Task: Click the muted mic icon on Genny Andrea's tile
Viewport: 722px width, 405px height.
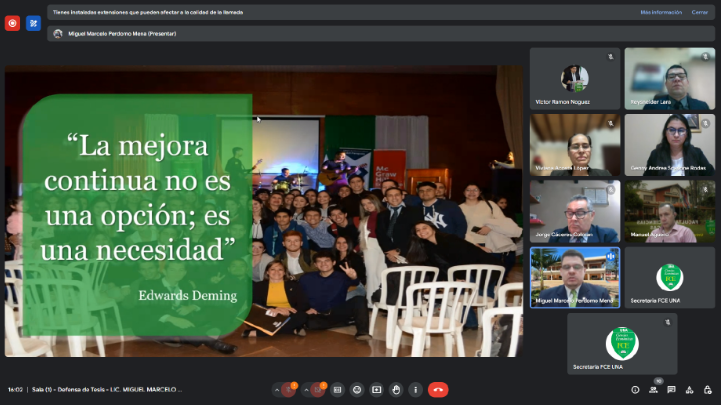Action: tap(705, 123)
